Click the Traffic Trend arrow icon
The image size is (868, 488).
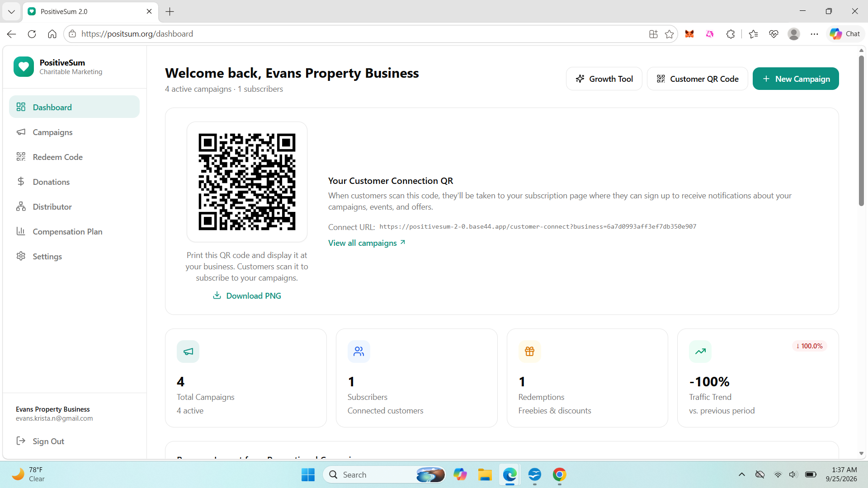click(700, 352)
